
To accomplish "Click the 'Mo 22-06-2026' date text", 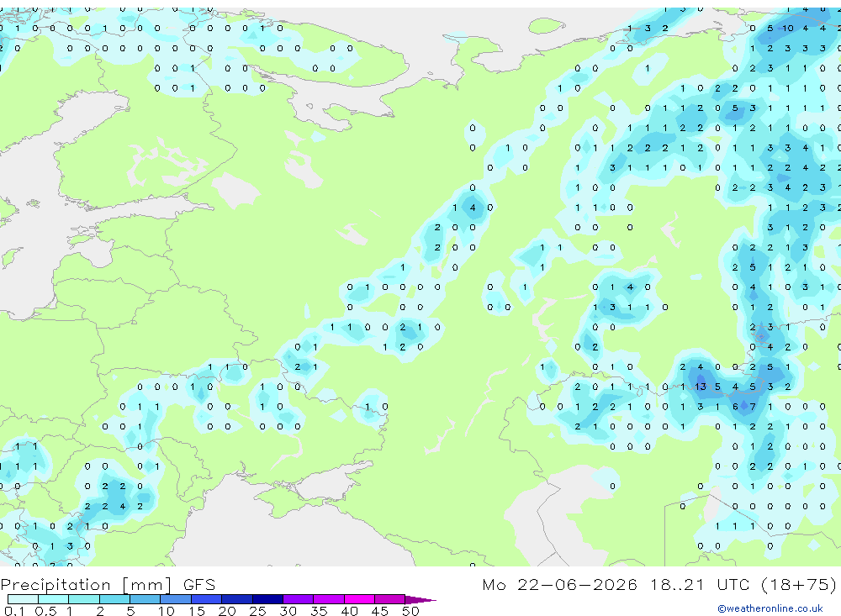I will coord(560,584).
